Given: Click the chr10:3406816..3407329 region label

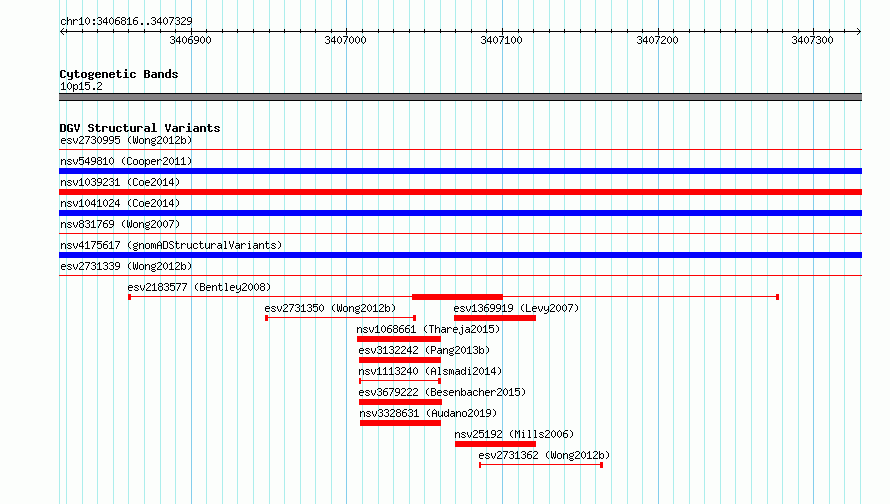Looking at the screenshot, I should click(x=126, y=21).
